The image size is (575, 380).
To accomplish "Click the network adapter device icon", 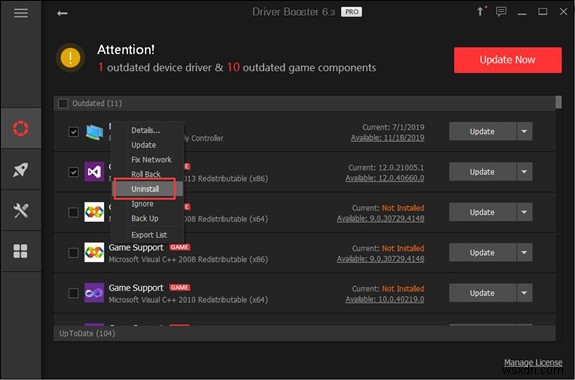I will coord(94,132).
